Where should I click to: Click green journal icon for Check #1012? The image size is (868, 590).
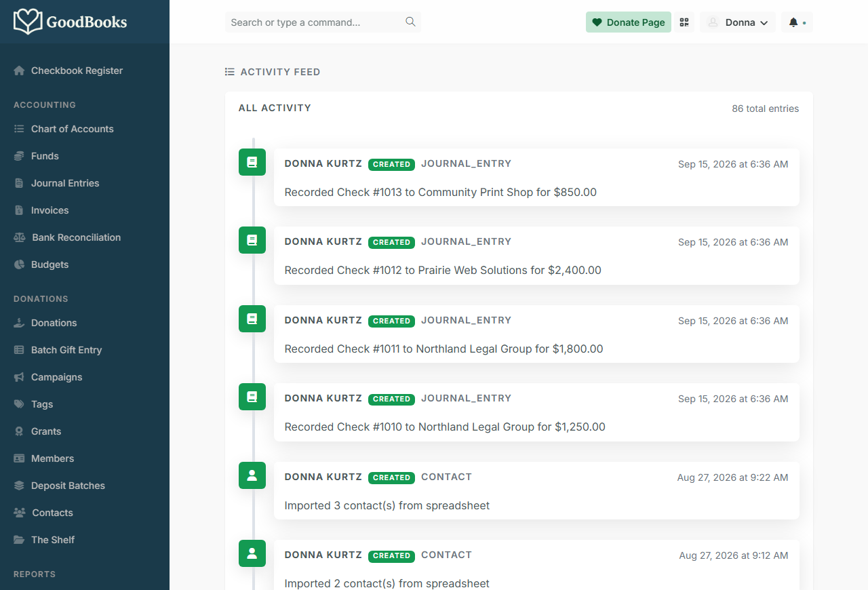252,240
